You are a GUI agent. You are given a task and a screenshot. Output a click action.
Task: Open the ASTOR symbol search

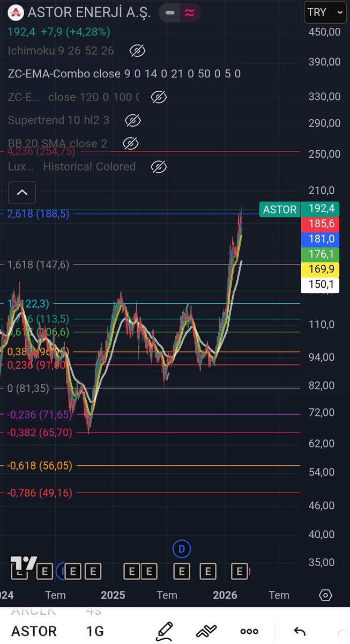click(34, 631)
